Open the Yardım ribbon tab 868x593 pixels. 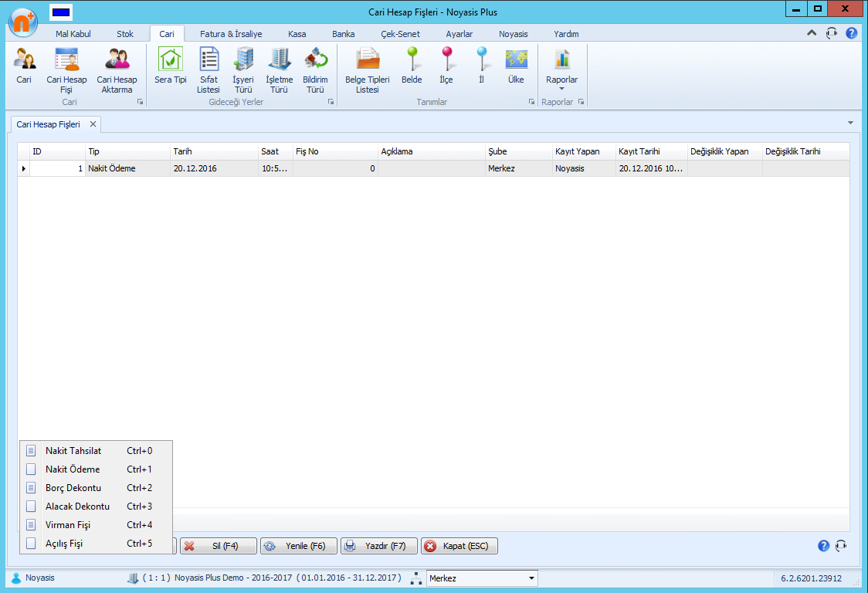click(566, 34)
